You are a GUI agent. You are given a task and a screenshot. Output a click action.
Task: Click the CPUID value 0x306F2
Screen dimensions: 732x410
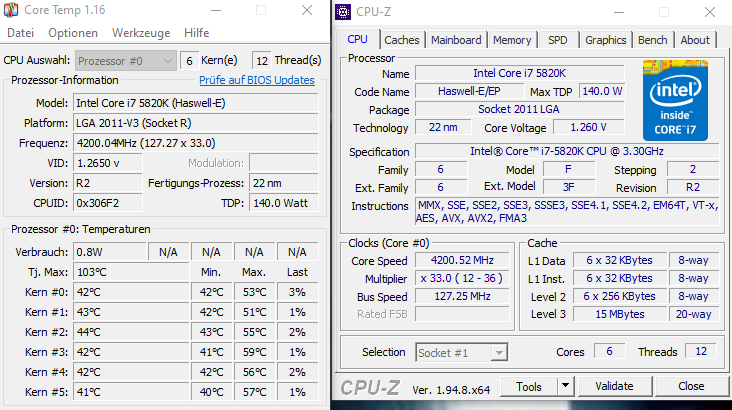point(107,204)
